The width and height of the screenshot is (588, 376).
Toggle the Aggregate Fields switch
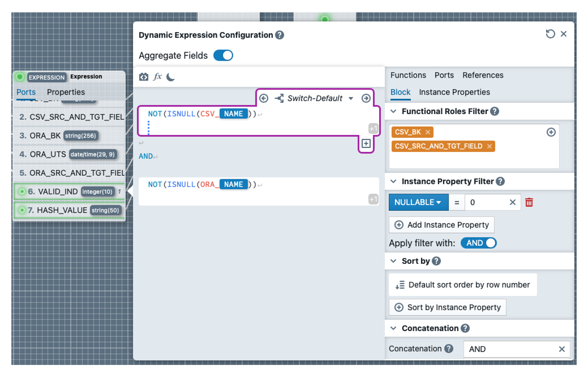(x=223, y=55)
